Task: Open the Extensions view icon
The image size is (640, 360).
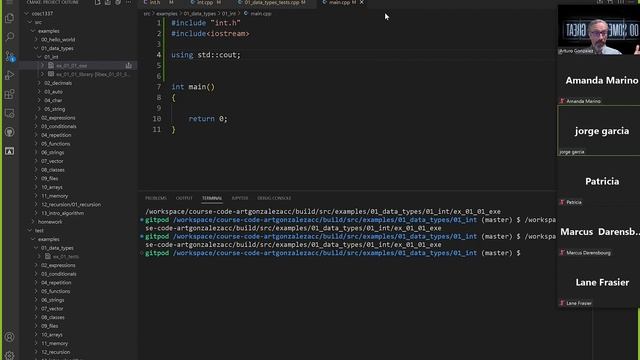Action: tap(9, 94)
